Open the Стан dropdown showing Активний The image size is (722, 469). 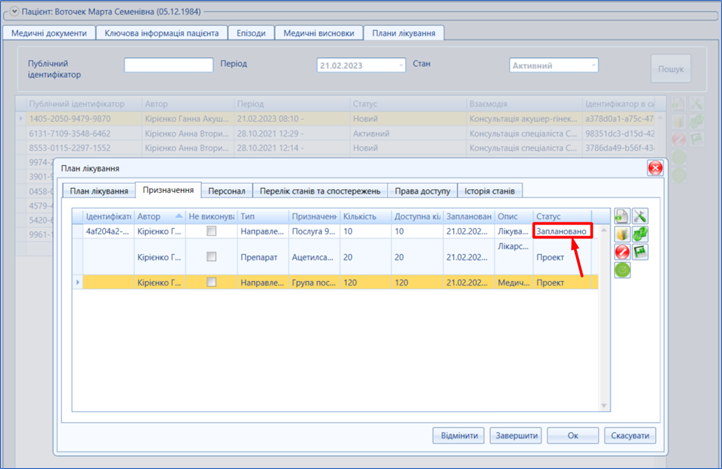point(593,65)
